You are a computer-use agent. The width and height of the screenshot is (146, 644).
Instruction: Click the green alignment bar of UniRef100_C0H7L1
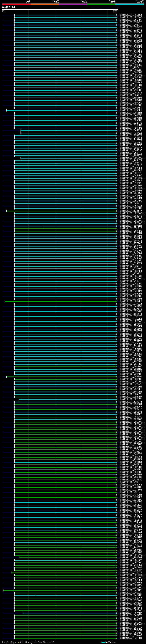click(60, 302)
